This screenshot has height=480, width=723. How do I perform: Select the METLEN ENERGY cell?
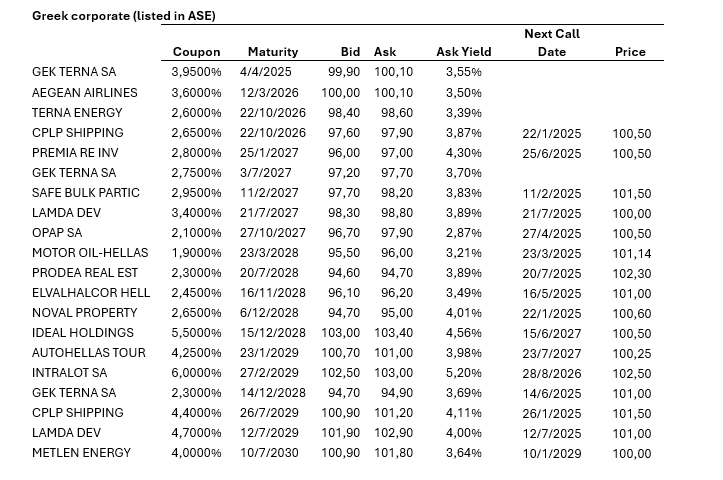(x=81, y=452)
